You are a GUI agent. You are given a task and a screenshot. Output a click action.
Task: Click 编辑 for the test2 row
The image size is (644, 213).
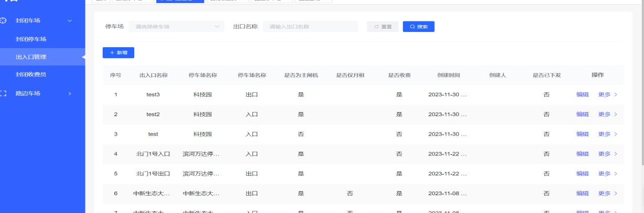[582, 114]
